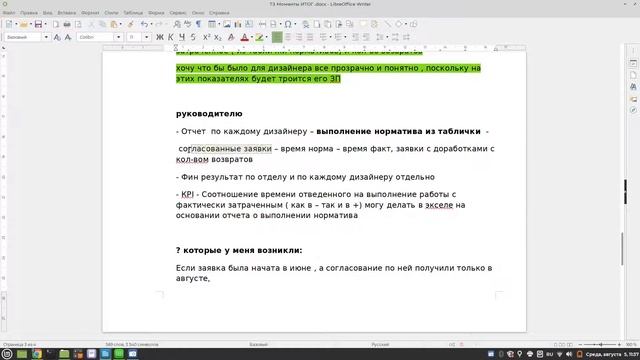Click the clear direct formatting A icon
The image size is (640, 360).
pos(231,37)
